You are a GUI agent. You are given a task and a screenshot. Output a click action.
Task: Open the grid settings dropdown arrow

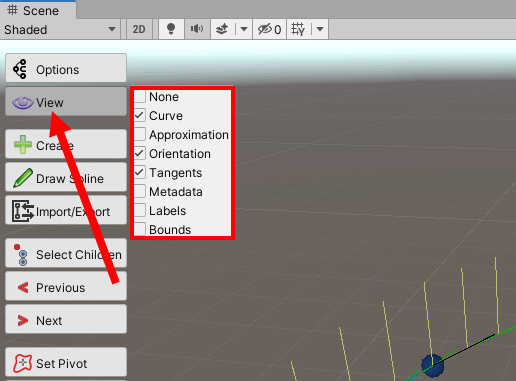[320, 29]
